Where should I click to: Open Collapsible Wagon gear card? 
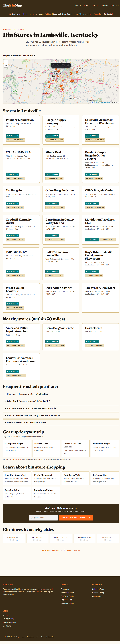17,449
